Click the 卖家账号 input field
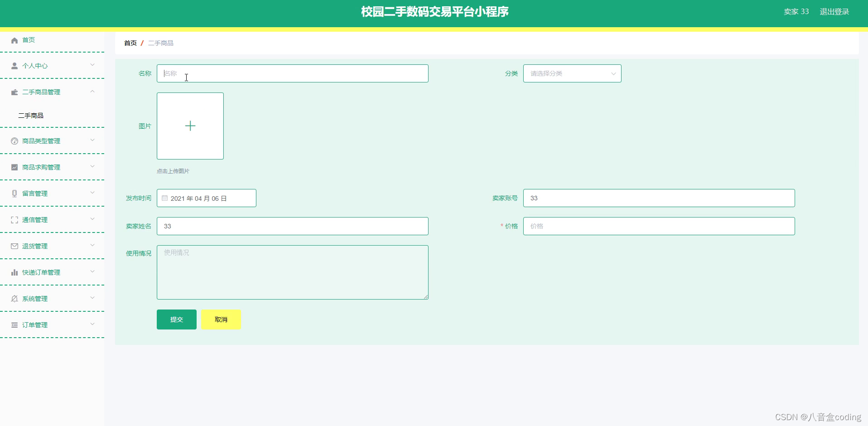This screenshot has width=868, height=426. (659, 198)
